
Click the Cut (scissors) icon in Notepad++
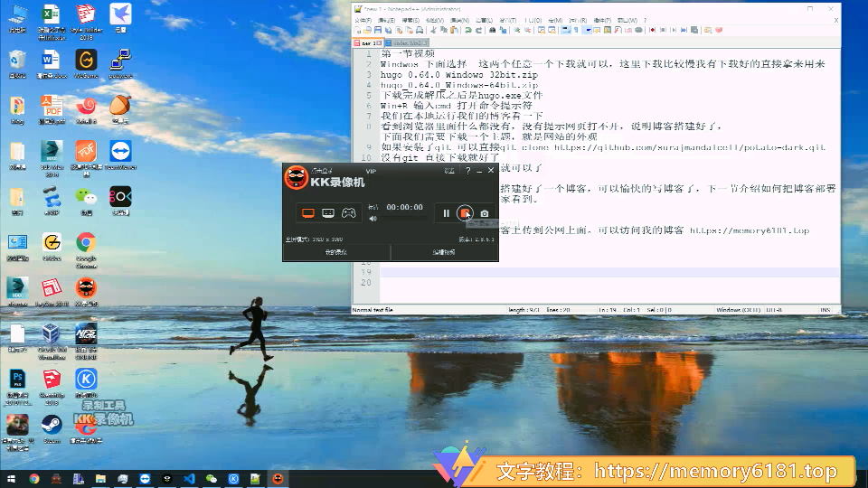433,31
